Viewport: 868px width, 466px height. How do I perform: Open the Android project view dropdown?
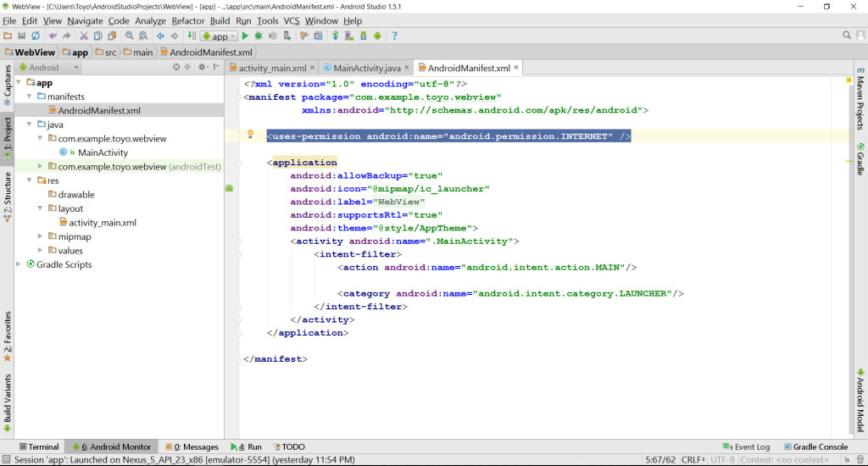[x=49, y=68]
